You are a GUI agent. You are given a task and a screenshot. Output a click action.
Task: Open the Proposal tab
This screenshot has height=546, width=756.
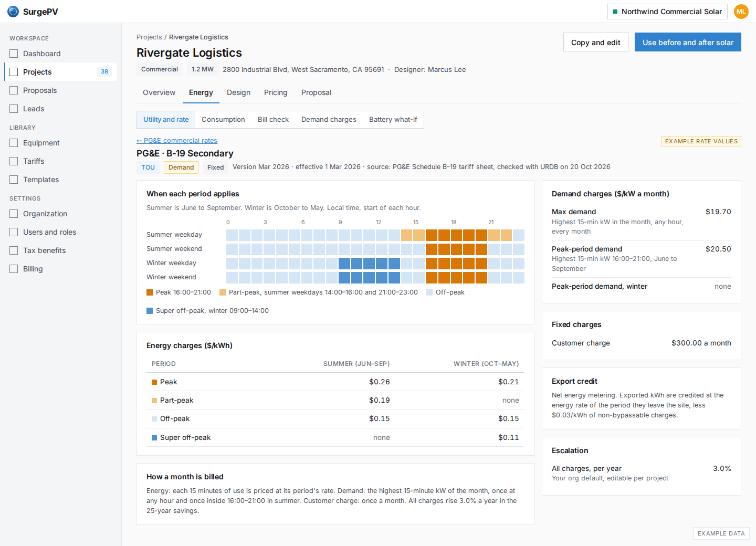316,92
